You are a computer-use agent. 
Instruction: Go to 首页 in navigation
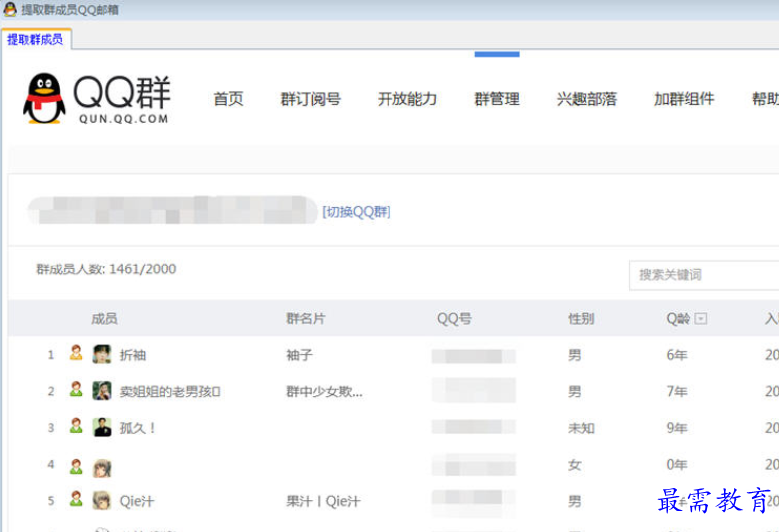click(228, 99)
